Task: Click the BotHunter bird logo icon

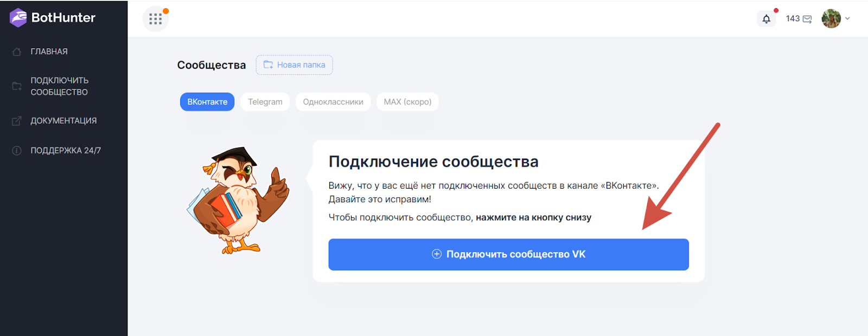Action: click(x=18, y=18)
